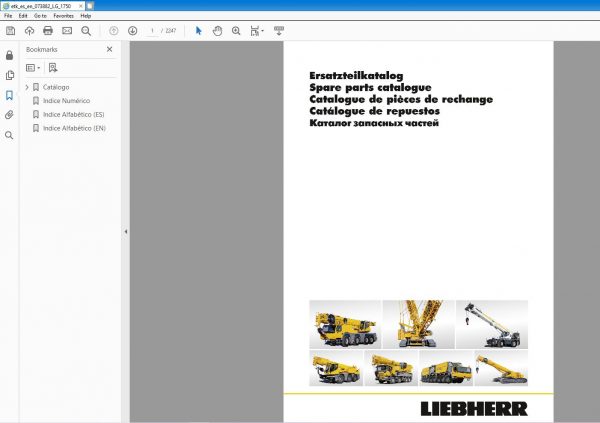Activate the selection arrow tool
Screen dimensions: 600x423
199,31
